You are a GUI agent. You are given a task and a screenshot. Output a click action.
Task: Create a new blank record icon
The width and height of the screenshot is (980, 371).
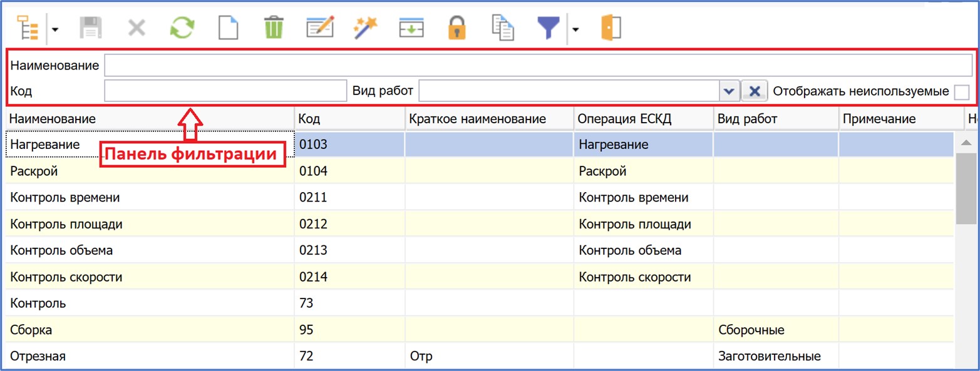tap(228, 29)
